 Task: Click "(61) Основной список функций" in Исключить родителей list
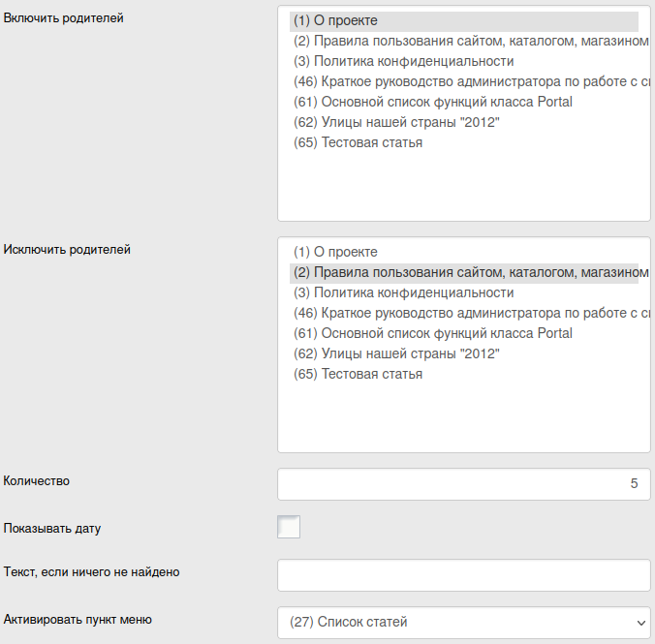tap(432, 333)
